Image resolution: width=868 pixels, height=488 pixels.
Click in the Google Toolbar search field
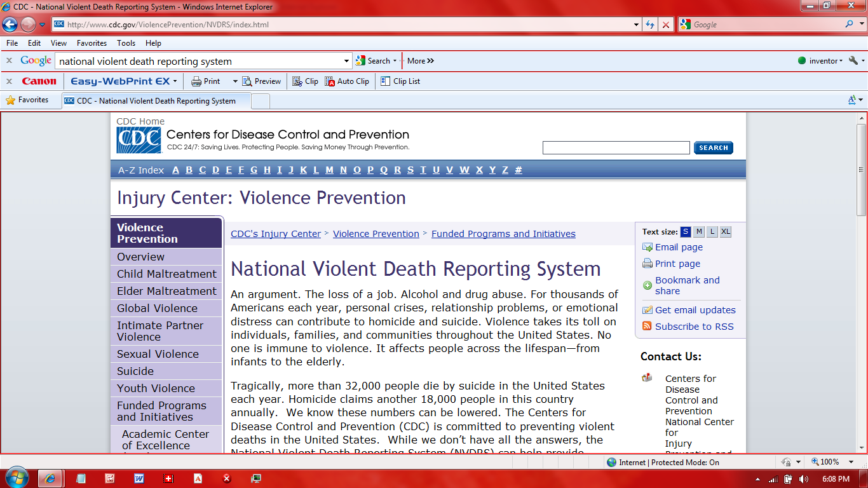click(x=199, y=62)
